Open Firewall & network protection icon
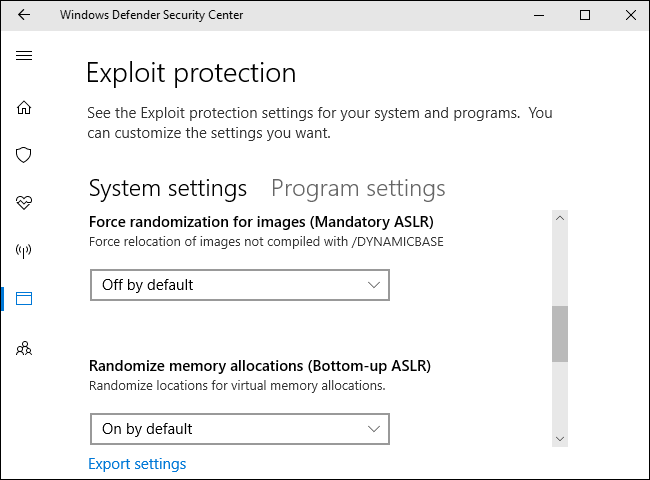The height and width of the screenshot is (480, 650). 24,251
